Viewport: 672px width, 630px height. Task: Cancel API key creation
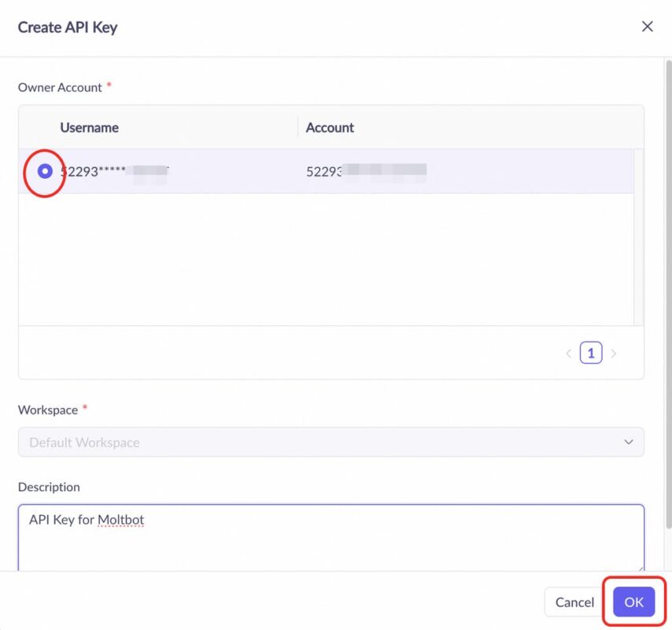574,602
